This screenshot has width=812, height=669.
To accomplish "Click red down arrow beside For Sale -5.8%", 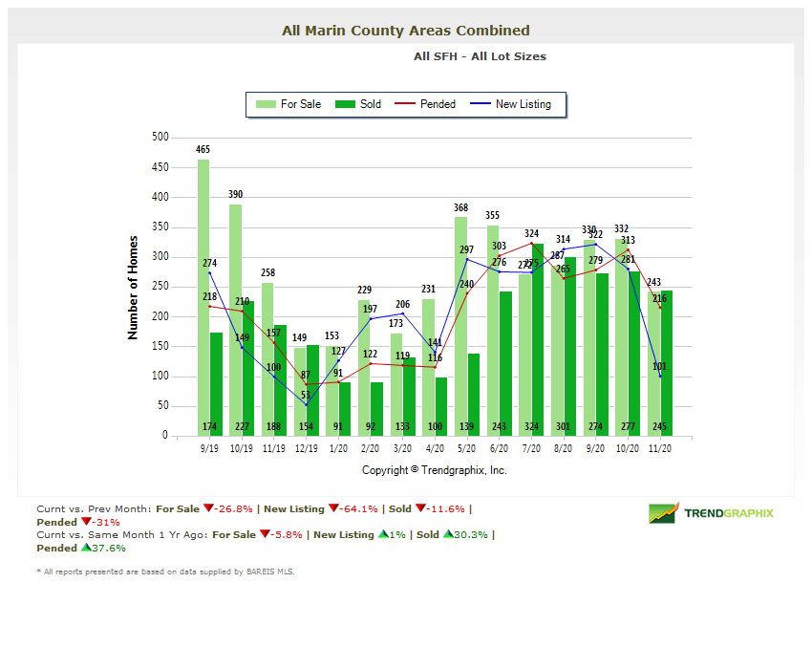I will [263, 535].
